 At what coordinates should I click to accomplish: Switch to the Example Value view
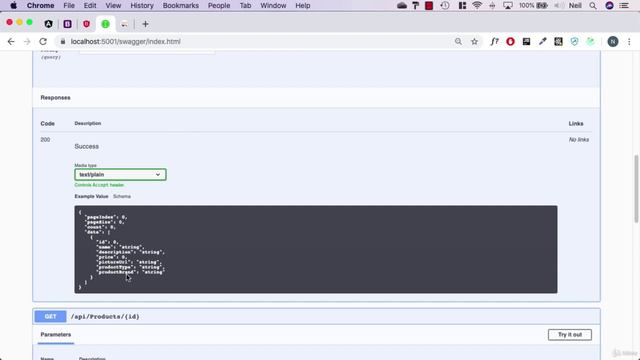click(x=91, y=196)
